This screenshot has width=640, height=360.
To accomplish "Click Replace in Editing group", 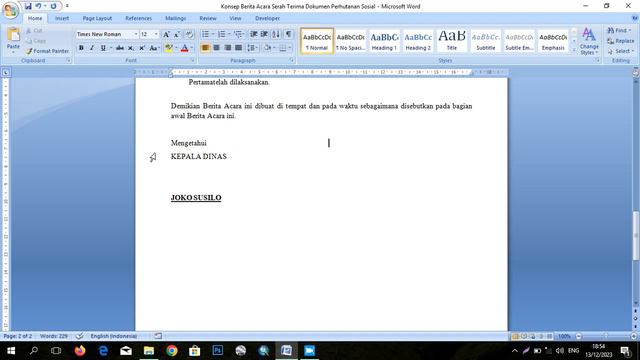I will (x=620, y=41).
